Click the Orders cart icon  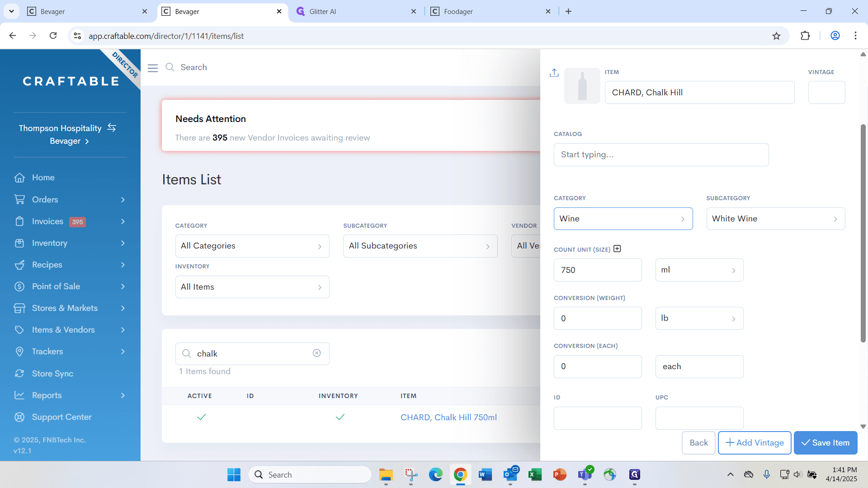point(19,199)
